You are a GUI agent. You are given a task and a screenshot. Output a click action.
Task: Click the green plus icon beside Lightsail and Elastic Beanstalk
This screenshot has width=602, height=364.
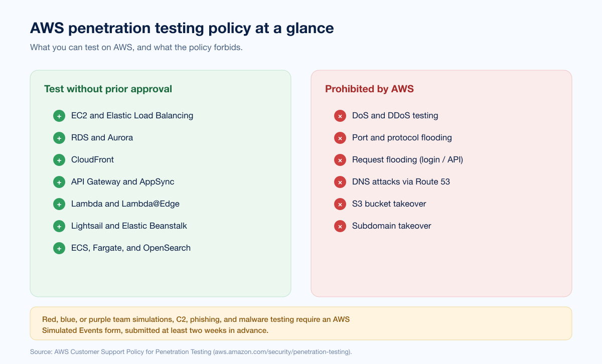[x=59, y=226]
